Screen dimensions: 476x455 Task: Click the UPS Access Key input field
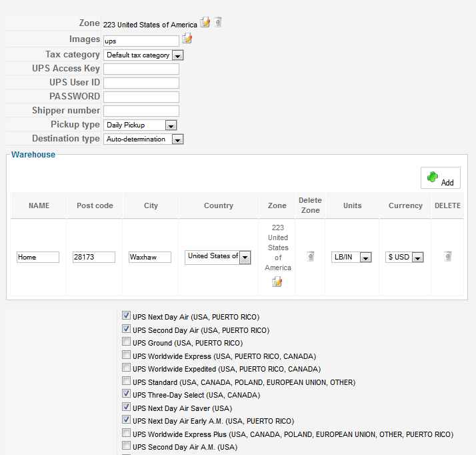coord(141,69)
